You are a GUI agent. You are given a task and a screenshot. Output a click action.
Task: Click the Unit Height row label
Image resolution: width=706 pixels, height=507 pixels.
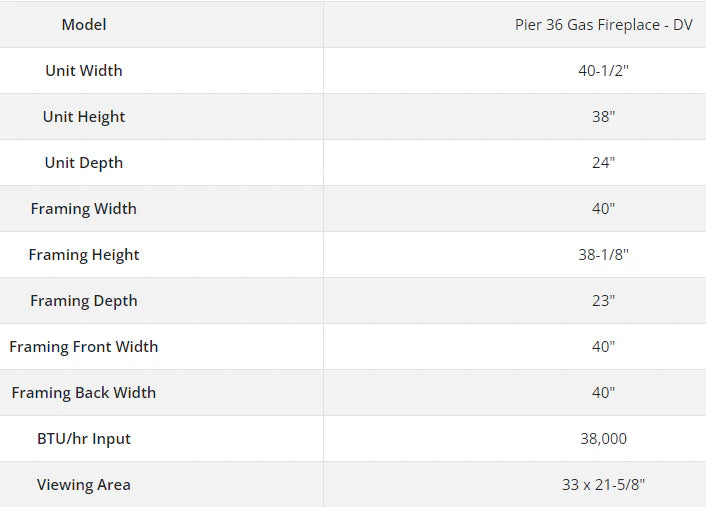pyautogui.click(x=84, y=116)
